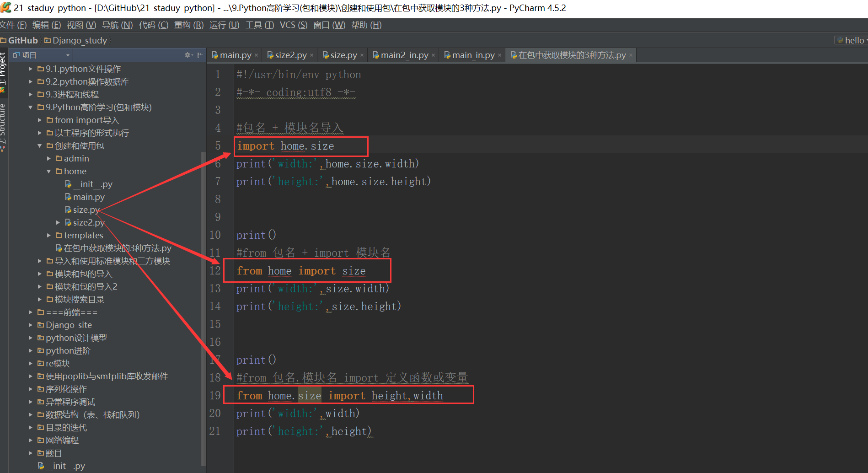
Task: Place cursor on line 12 from home import size
Action: (x=301, y=271)
